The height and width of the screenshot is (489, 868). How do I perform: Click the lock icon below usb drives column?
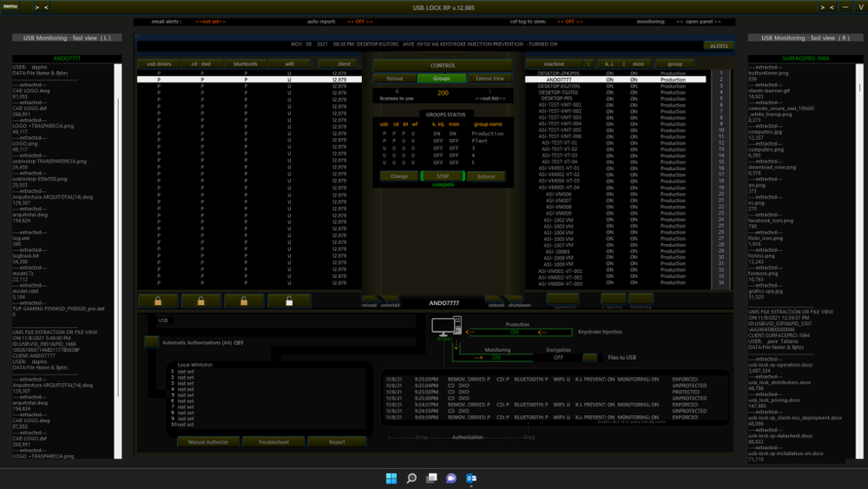[x=158, y=301]
